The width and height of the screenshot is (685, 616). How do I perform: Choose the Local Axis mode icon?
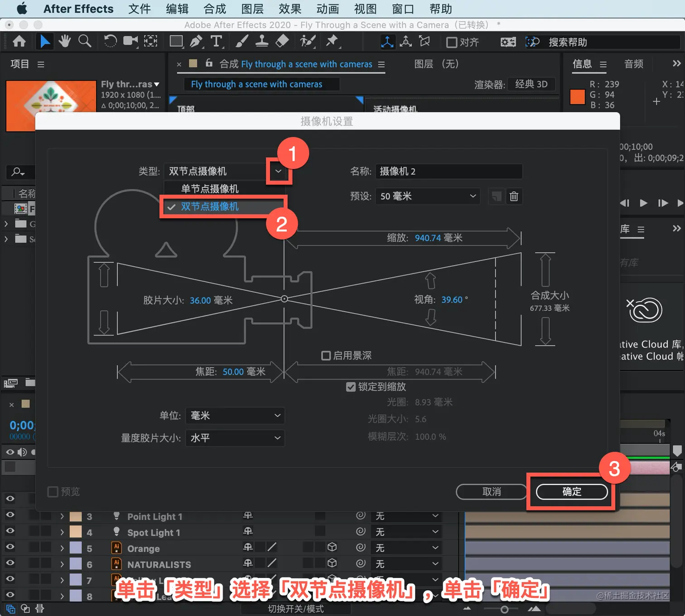[x=387, y=42]
